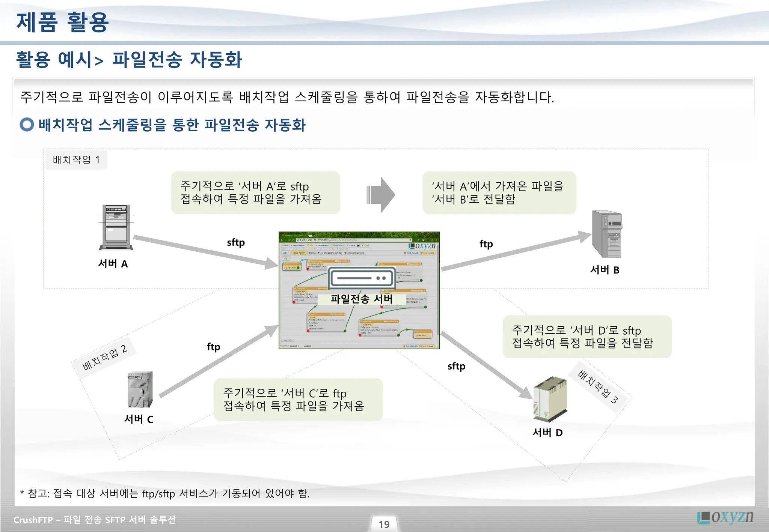Viewport: 769px width, 532px height.
Task: Click '배치작업 스케줄링을 통한 파일전송 자동화' subheading
Action: [172, 125]
